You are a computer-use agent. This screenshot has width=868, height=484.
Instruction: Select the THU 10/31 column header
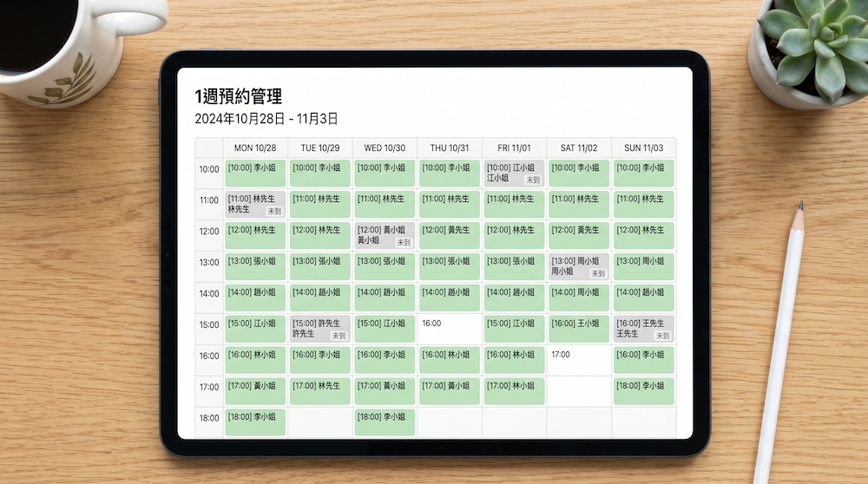coord(450,148)
